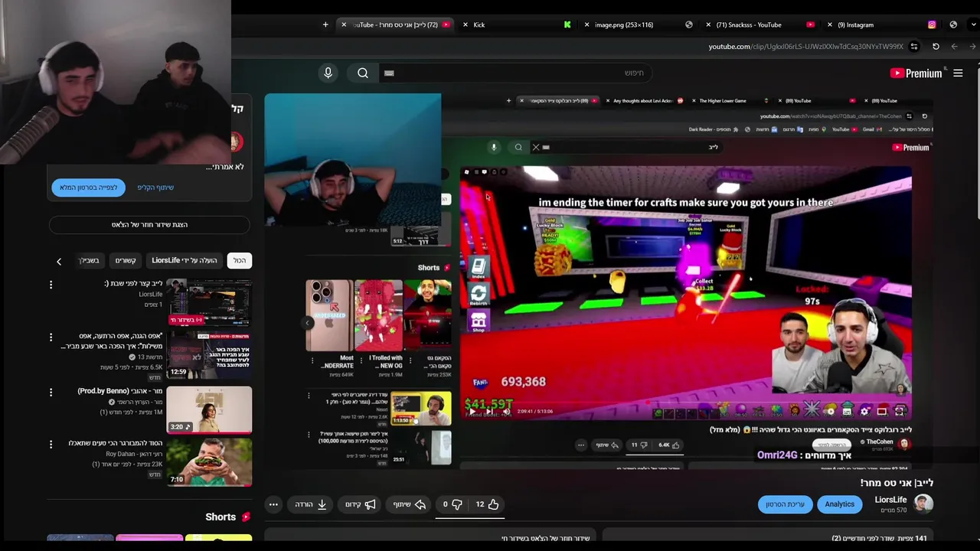Image resolution: width=980 pixels, height=551 pixels.
Task: Click הצגת שידור חוזר של הצ'אט button
Action: 149,224
